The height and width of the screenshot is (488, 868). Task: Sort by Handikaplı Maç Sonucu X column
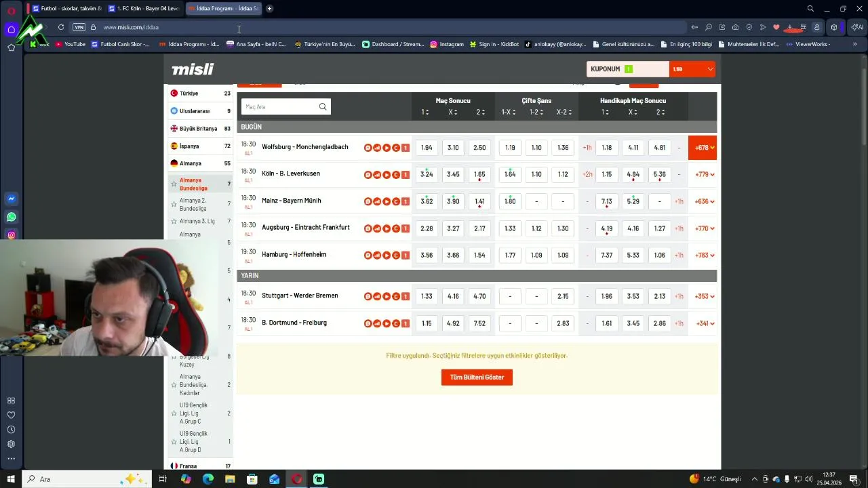633,112
